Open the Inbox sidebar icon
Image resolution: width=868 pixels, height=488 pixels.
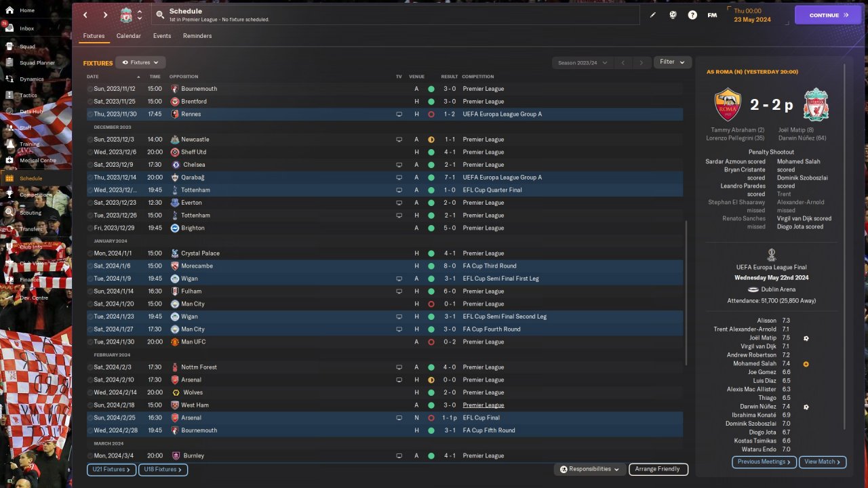(9, 28)
